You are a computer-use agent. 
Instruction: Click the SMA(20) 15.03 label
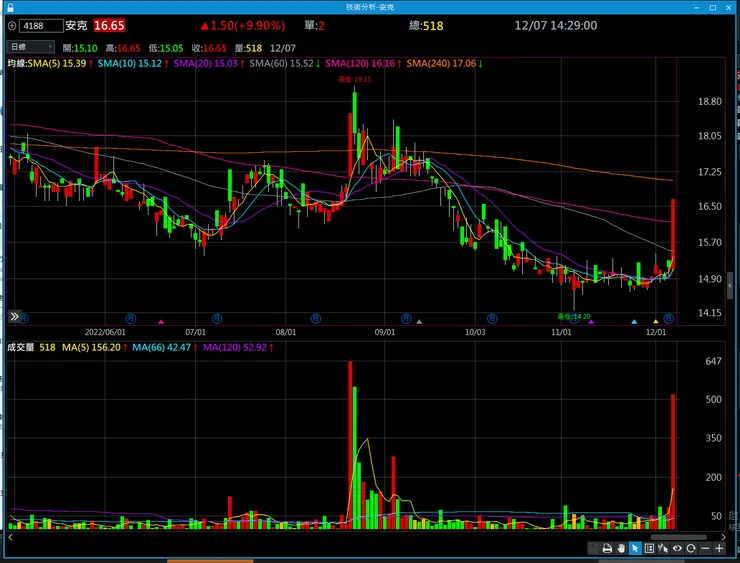coord(205,63)
